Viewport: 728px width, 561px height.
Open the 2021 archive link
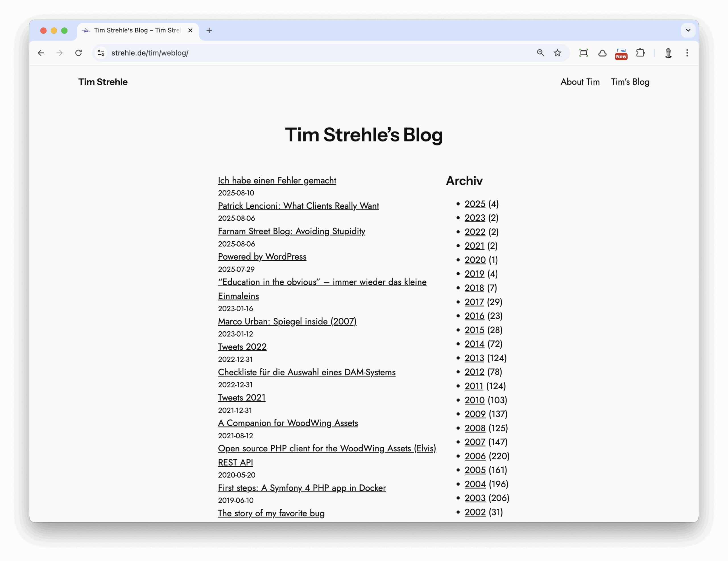pyautogui.click(x=474, y=246)
